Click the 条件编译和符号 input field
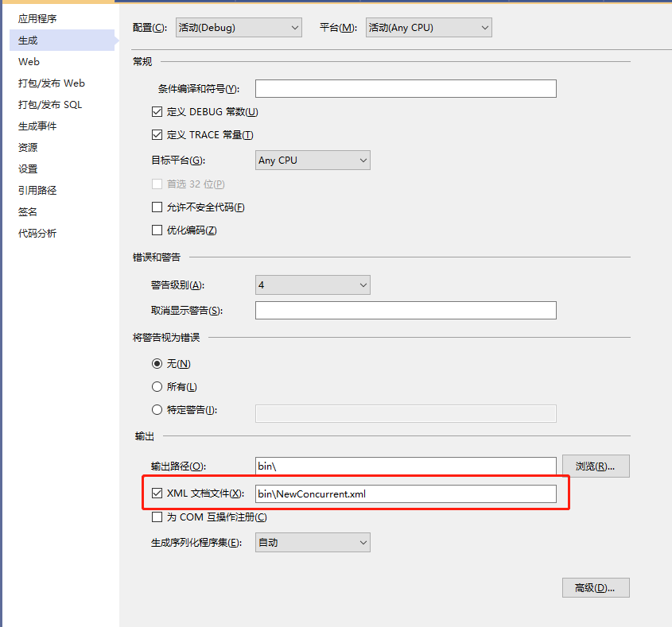This screenshot has height=627, width=672. pos(406,89)
